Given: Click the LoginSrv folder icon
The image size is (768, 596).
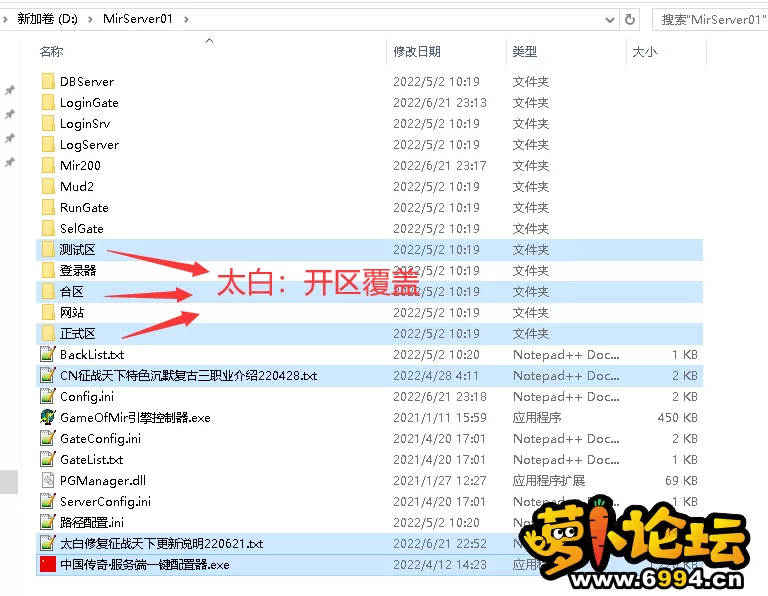Looking at the screenshot, I should (48, 123).
